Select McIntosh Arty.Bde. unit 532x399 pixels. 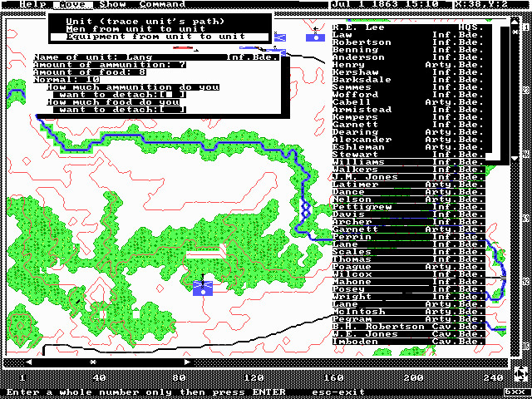(408, 311)
